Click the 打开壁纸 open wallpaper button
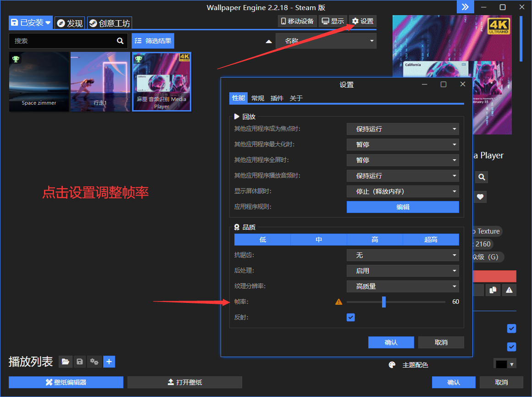The image size is (532, 397). [x=185, y=382]
